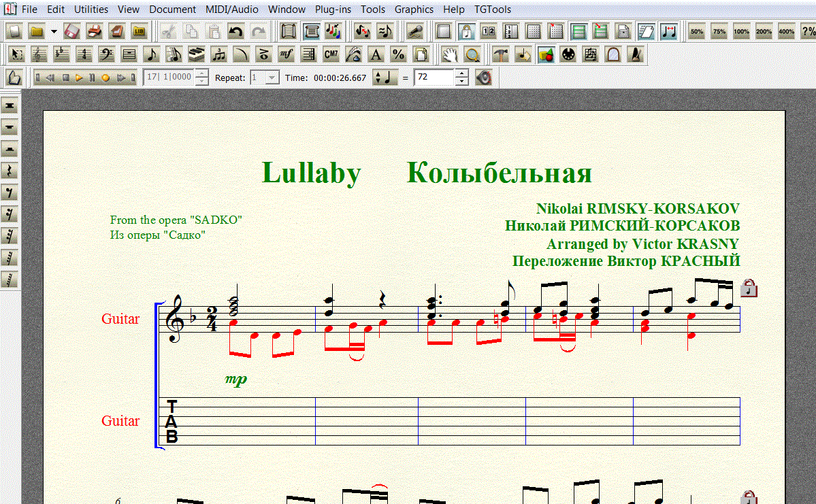Select the Graphics shapes tool
Image resolution: width=816 pixels, height=504 pixels.
pos(545,54)
